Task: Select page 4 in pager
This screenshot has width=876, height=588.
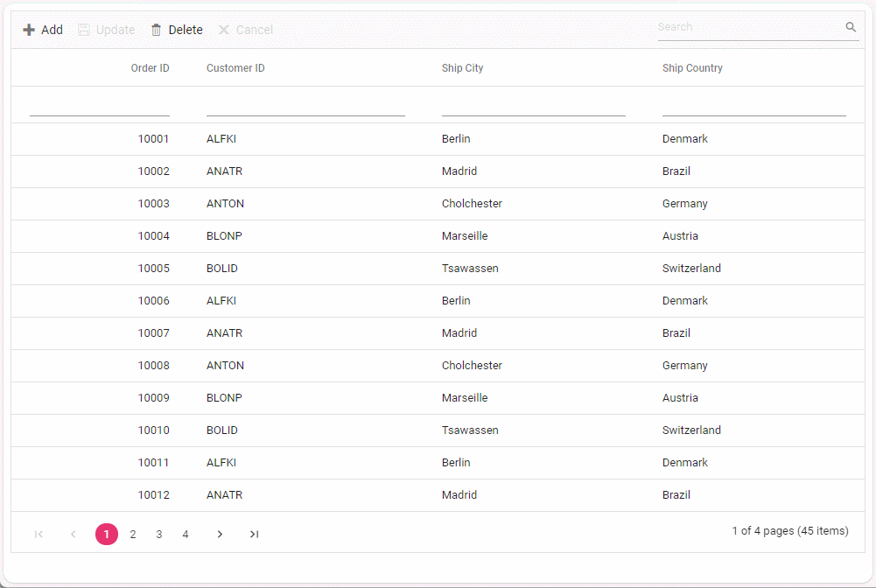Action: click(x=186, y=535)
